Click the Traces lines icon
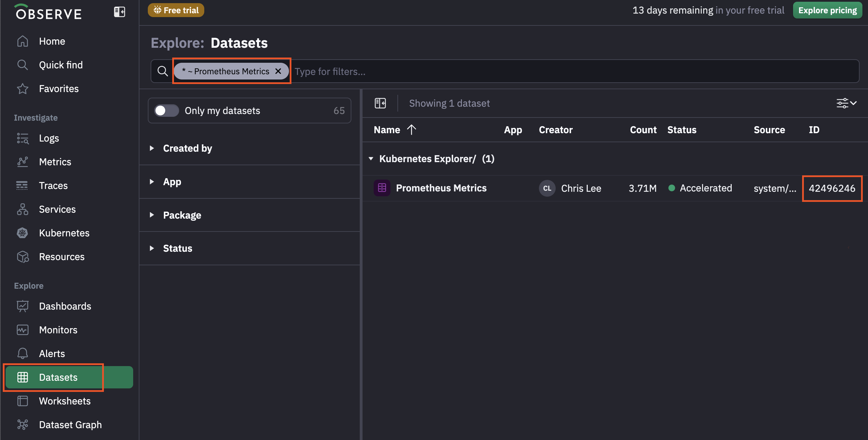The height and width of the screenshot is (440, 868). tap(23, 185)
